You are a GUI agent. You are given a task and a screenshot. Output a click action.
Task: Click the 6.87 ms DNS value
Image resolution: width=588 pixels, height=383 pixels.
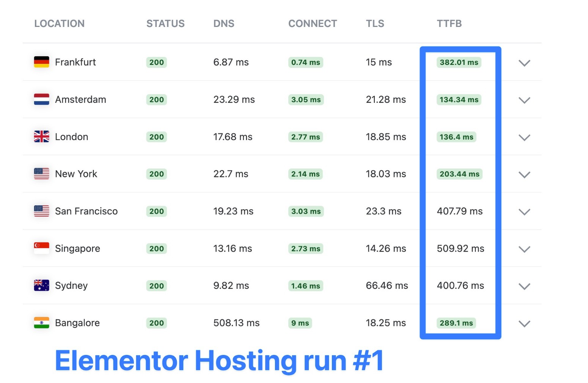(x=231, y=62)
